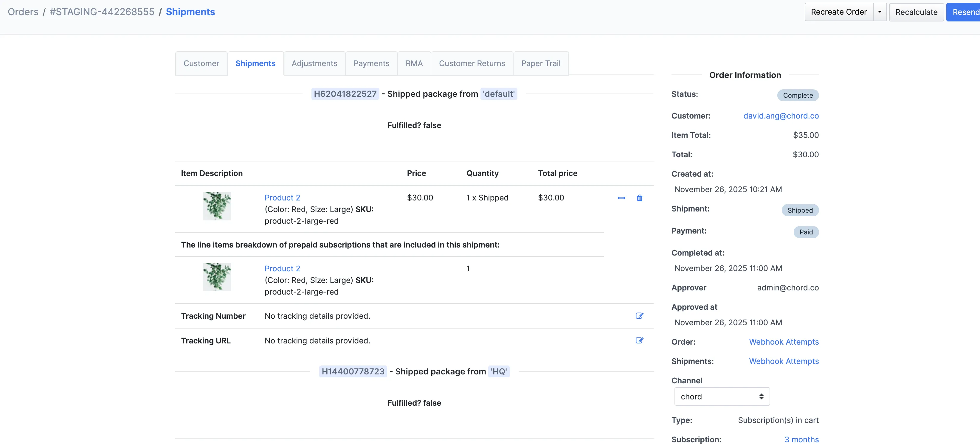Click the Complete status badge
The height and width of the screenshot is (445, 980).
[x=798, y=95]
